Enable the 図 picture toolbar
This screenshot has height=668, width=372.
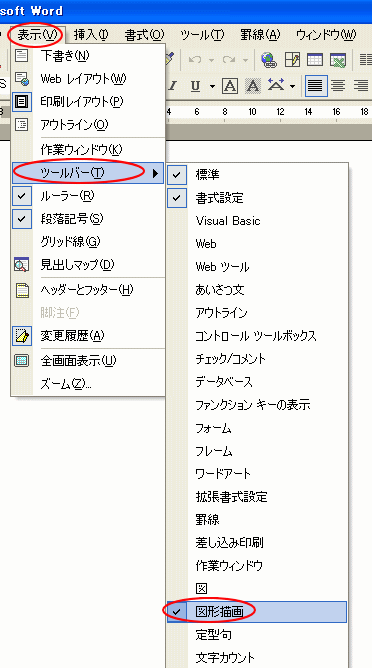point(257,589)
